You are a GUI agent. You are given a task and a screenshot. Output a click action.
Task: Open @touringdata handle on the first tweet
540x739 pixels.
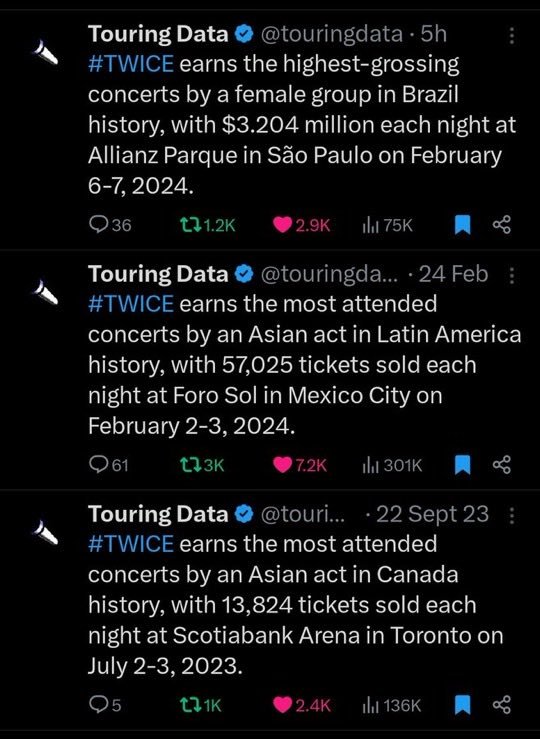(x=332, y=34)
